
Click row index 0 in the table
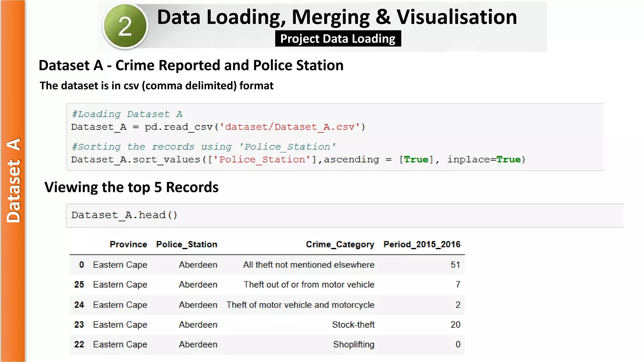(81, 265)
